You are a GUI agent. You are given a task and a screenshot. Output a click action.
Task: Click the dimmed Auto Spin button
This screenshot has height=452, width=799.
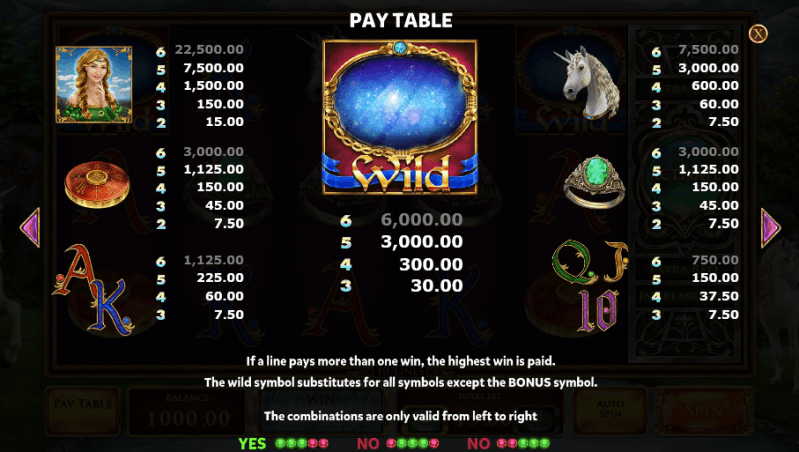pyautogui.click(x=610, y=411)
